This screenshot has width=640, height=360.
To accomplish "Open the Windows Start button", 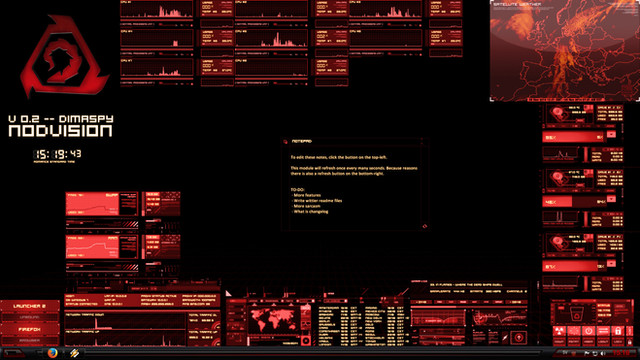I will (x=13, y=353).
